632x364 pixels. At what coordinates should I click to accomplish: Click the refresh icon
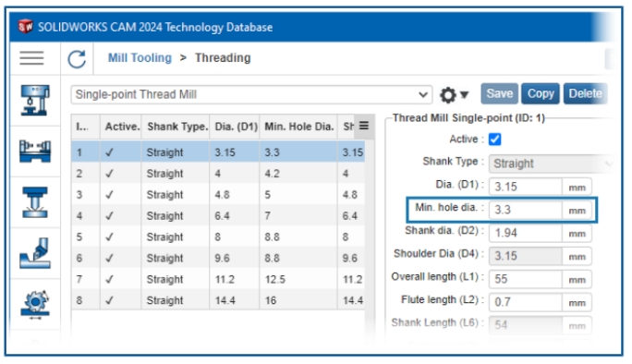point(77,59)
